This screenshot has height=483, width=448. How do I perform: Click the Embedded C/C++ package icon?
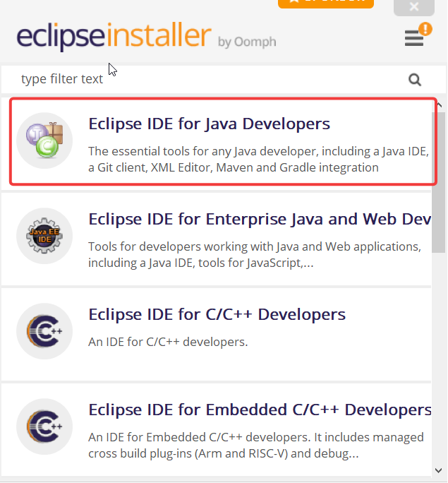tap(44, 427)
